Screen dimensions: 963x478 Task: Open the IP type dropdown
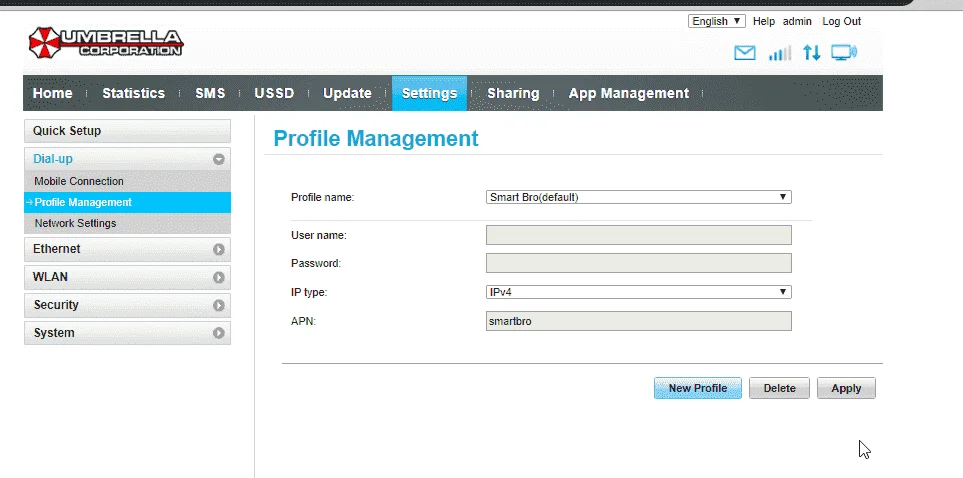639,292
